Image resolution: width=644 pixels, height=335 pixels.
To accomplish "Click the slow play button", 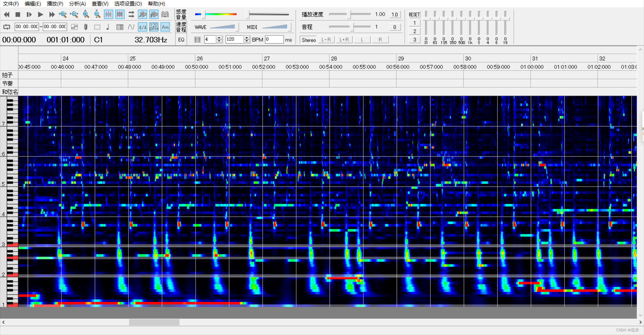I will click(29, 14).
